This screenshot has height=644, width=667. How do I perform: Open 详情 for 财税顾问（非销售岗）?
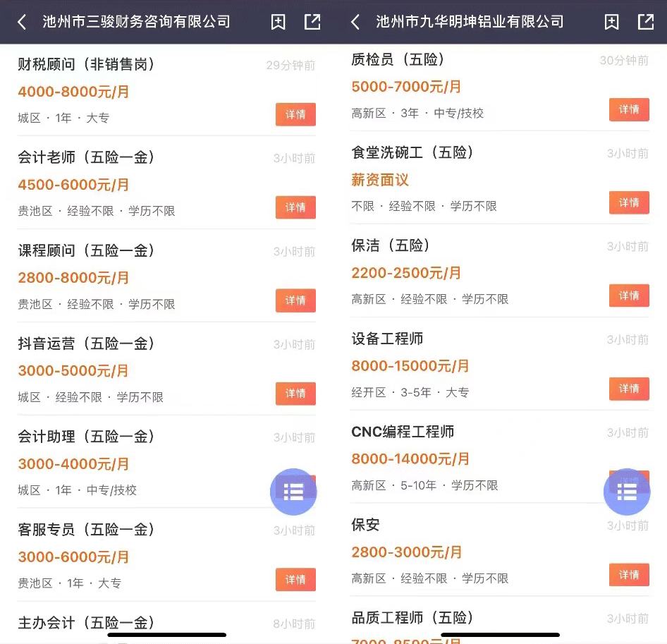tap(295, 114)
